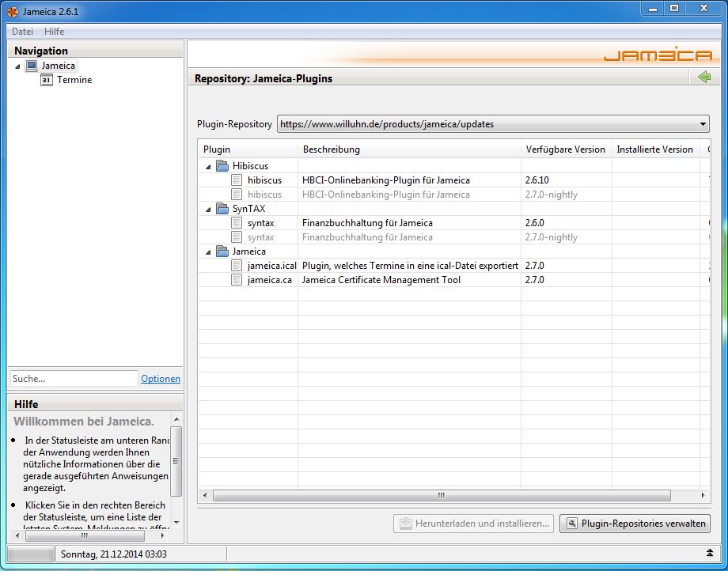
Task: Select the hibiscus row with version 2.6.10
Action: pos(454,180)
